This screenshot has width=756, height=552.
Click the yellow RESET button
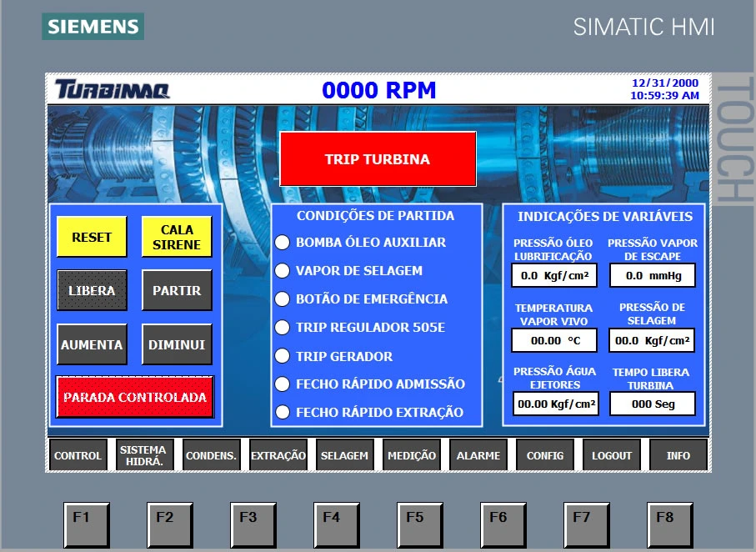(x=92, y=237)
